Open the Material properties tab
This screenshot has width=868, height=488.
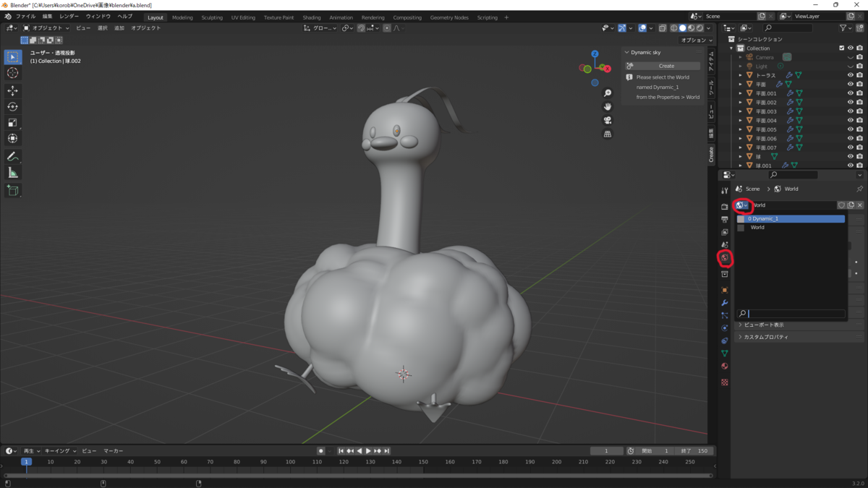[x=724, y=367]
